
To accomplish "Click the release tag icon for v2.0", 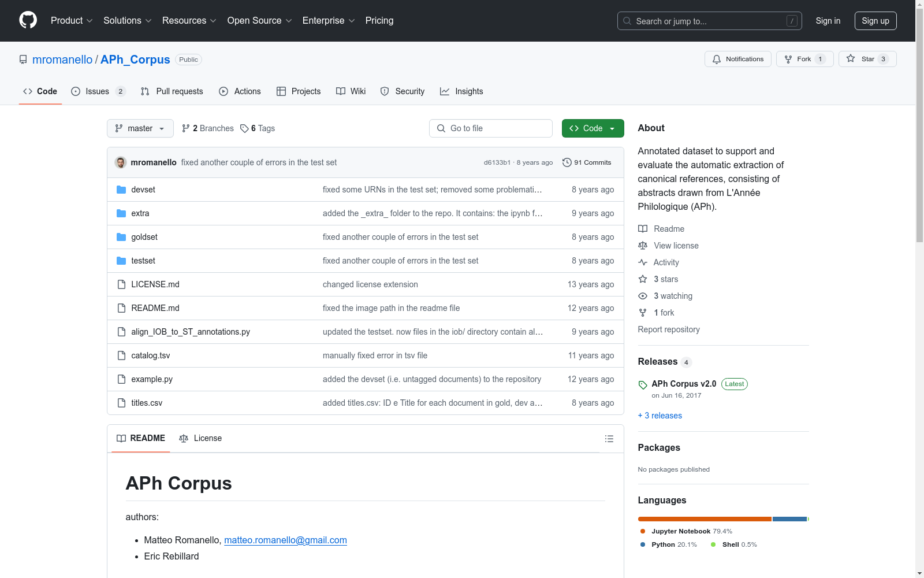I will click(x=643, y=385).
